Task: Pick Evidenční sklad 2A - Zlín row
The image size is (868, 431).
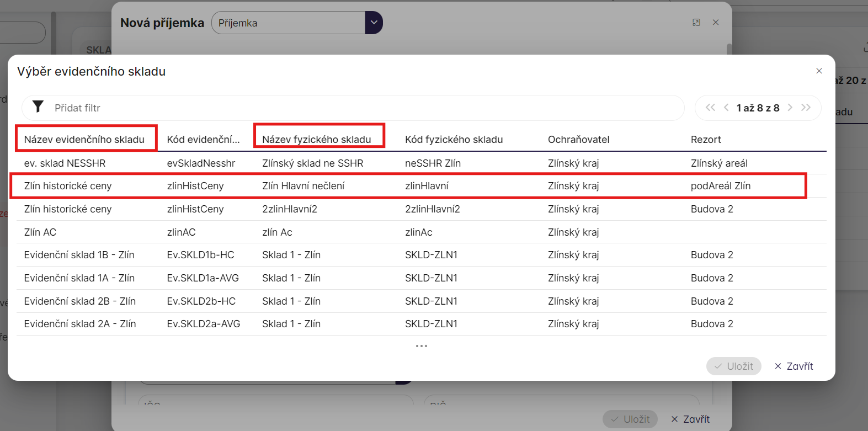Action: [x=408, y=324]
